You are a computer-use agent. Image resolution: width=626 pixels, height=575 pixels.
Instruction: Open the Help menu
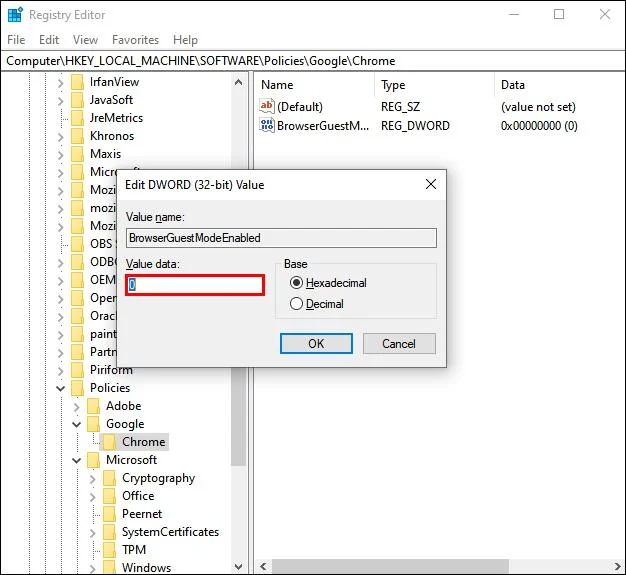pos(185,40)
